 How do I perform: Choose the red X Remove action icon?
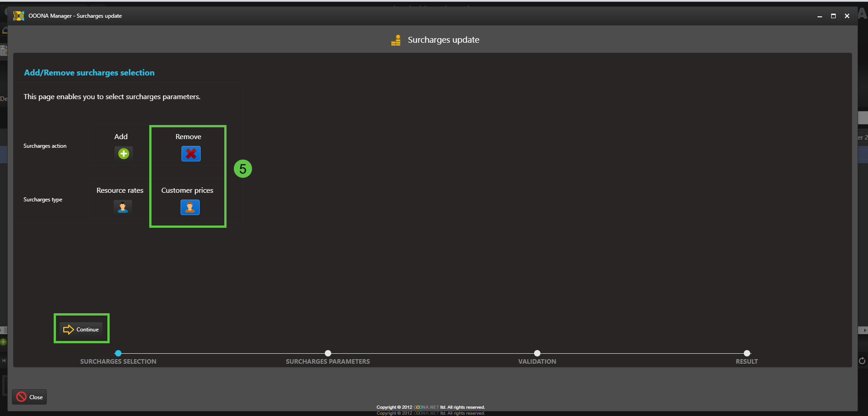191,154
